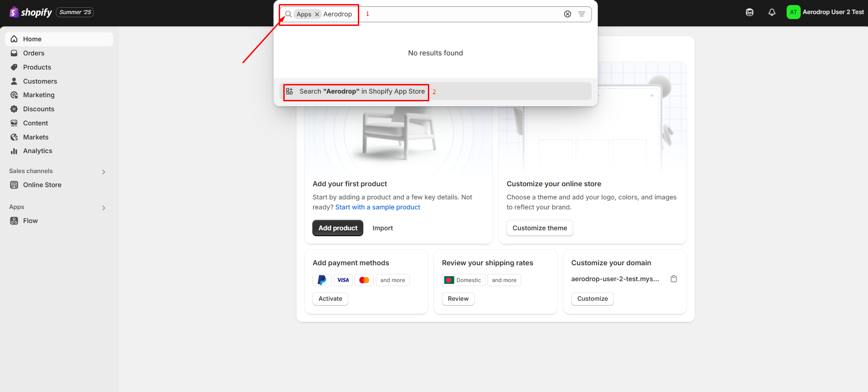This screenshot has height=392, width=868.
Task: Click the aerodrop-user-2-test domain text
Action: pos(615,279)
